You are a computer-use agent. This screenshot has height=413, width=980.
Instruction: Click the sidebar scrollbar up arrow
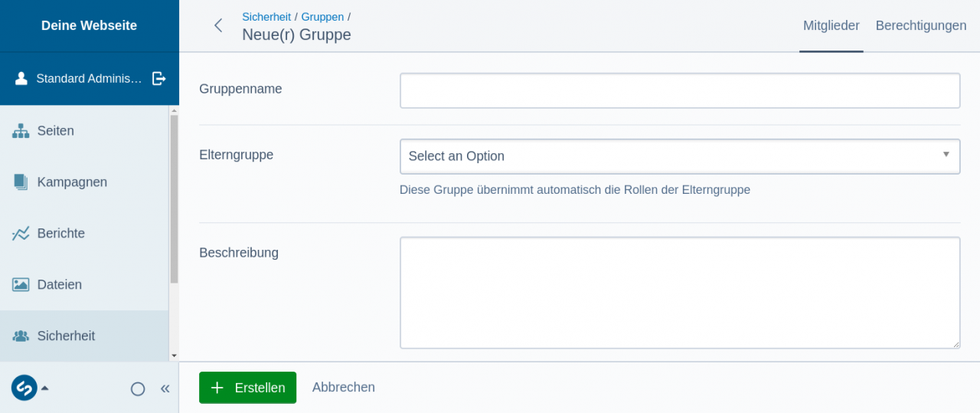pos(174,110)
